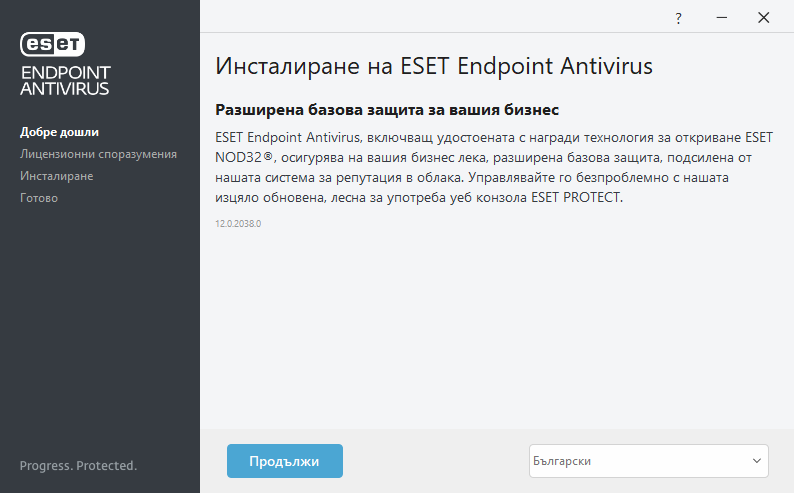794x493 pixels.
Task: Click the Progress. Protected. tagline
Action: pos(78,466)
